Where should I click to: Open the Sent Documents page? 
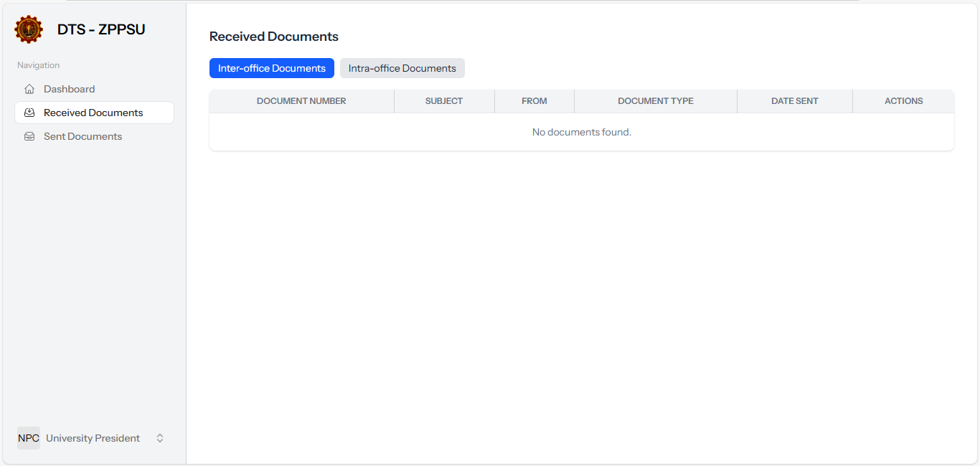point(83,135)
